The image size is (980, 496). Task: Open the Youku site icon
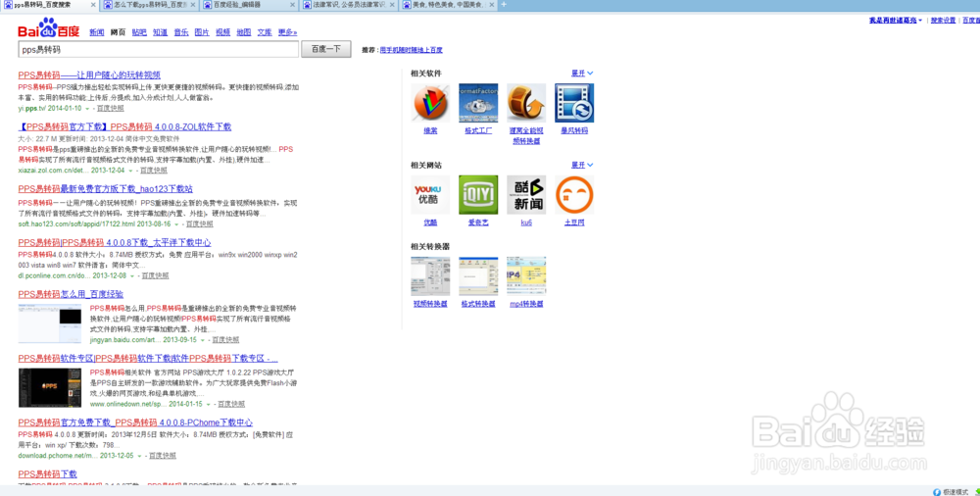[x=430, y=194]
